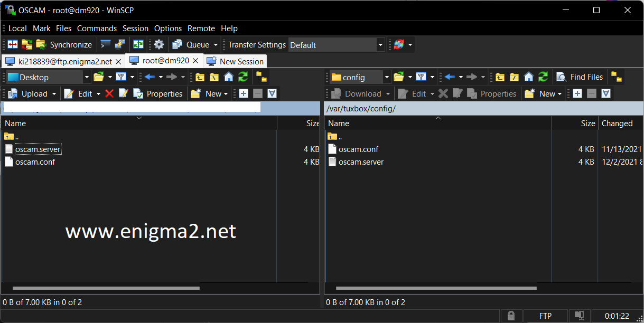Go to remote root directory icon
The height and width of the screenshot is (323, 644).
[x=514, y=77]
